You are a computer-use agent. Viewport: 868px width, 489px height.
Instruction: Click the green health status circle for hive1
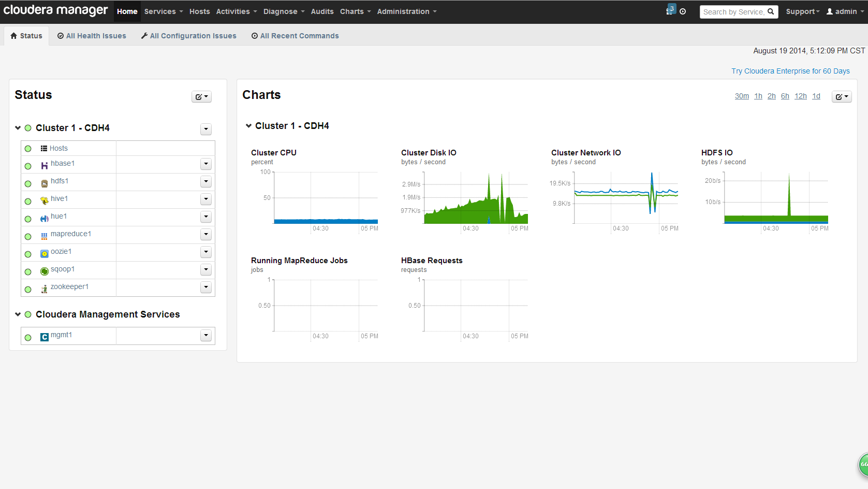click(x=28, y=202)
